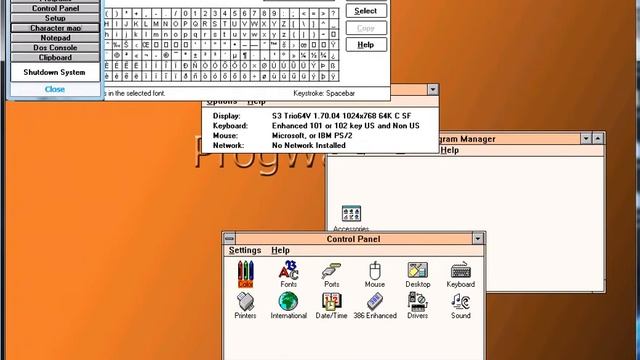Viewport: 640px width, 360px height.
Task: Select the Œ character in the grid
Action: click(x=146, y=44)
